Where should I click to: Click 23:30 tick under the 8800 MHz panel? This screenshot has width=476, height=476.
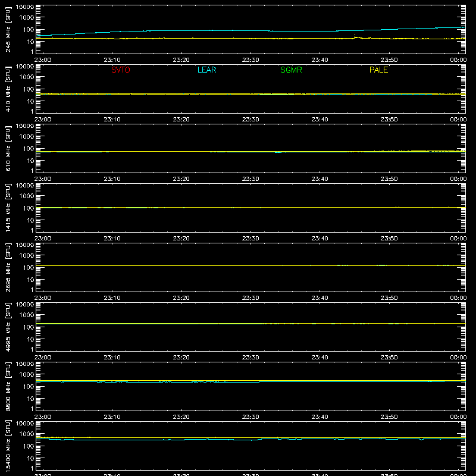250,417
